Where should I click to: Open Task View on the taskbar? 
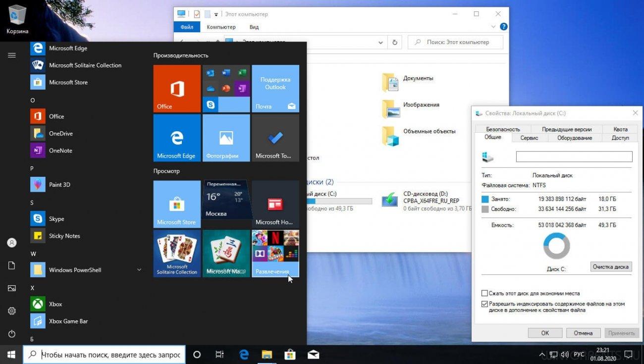pos(219,355)
